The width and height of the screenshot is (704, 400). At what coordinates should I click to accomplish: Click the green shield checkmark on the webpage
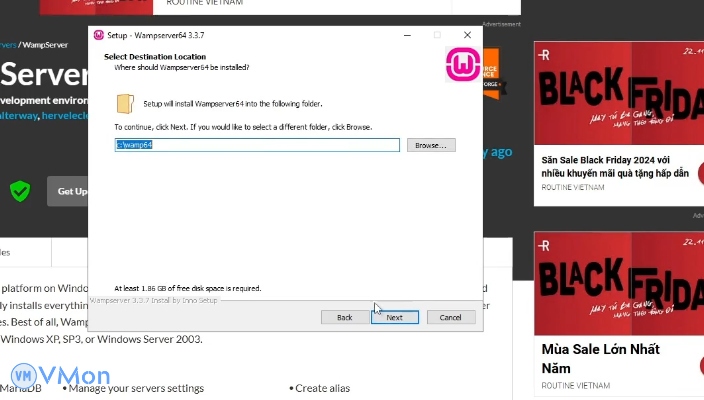[20, 191]
